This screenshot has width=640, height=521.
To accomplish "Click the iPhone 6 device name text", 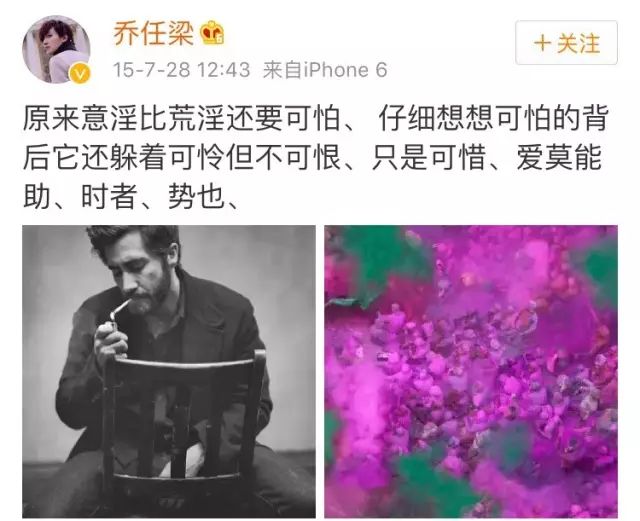I will click(346, 70).
